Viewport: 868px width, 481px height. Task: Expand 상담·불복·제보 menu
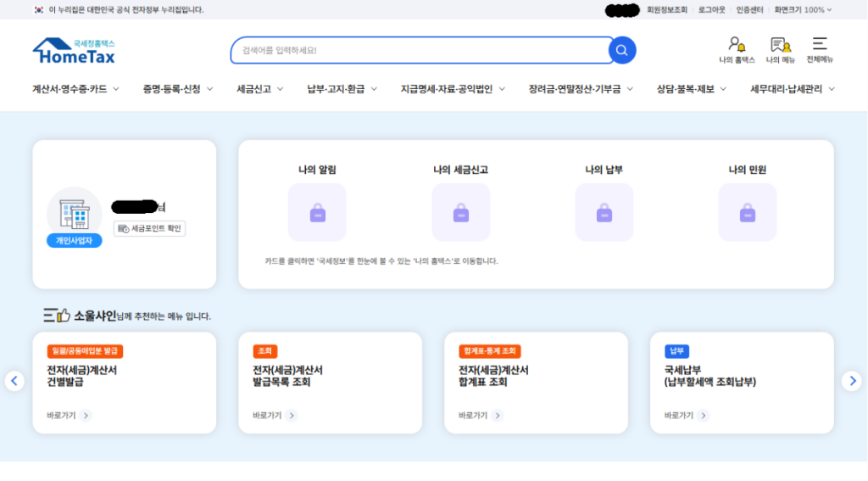pyautogui.click(x=692, y=89)
